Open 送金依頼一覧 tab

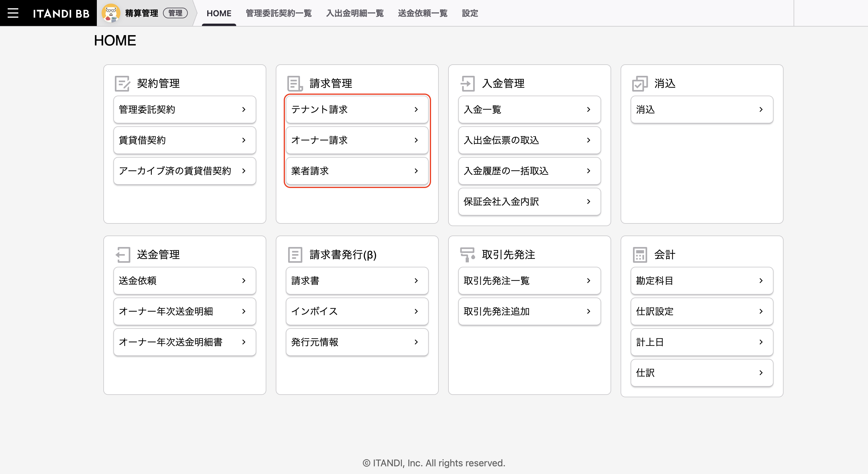tap(422, 13)
